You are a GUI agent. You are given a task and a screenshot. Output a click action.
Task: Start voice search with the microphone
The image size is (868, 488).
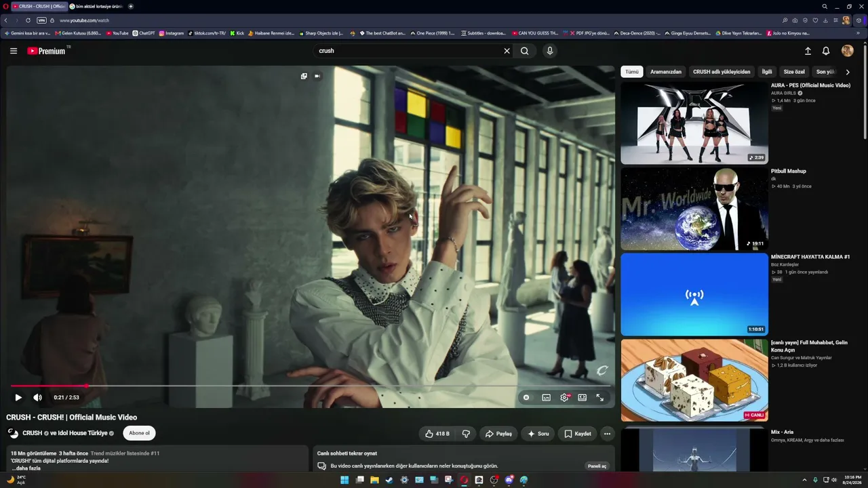tap(550, 51)
